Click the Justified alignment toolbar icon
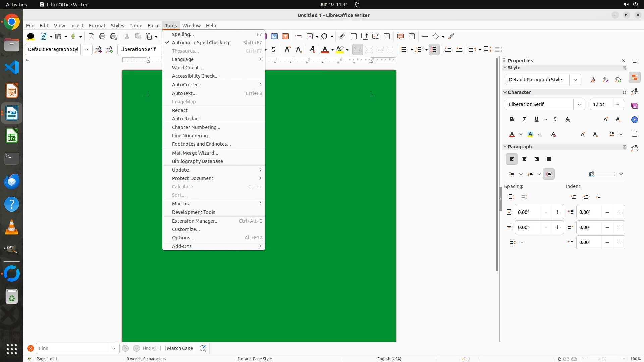644x362 pixels. 391,49
